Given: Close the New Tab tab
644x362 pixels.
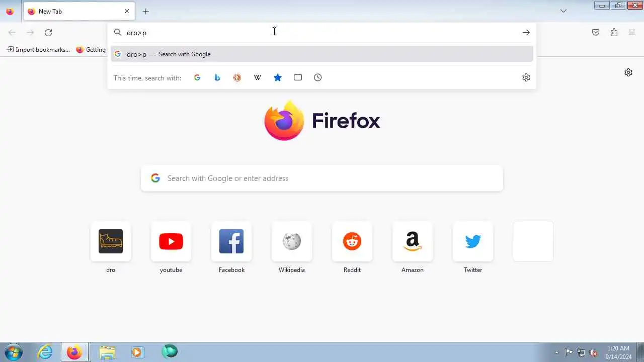Looking at the screenshot, I should pos(127,11).
